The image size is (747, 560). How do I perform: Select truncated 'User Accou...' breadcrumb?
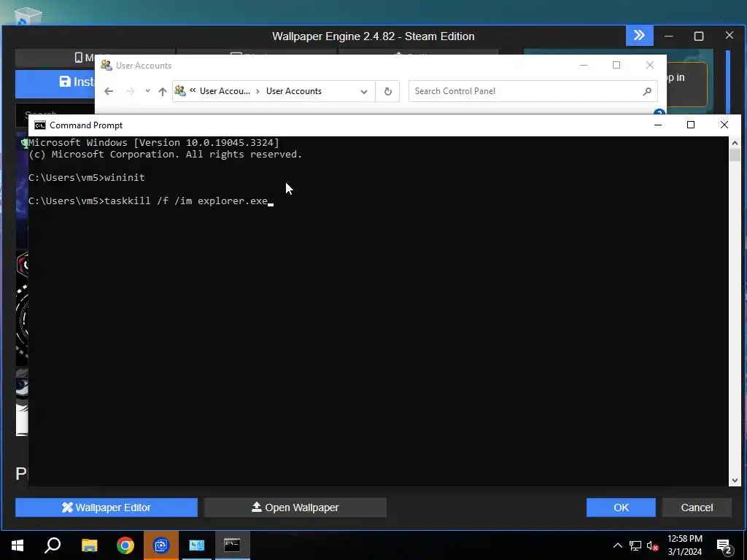225,91
